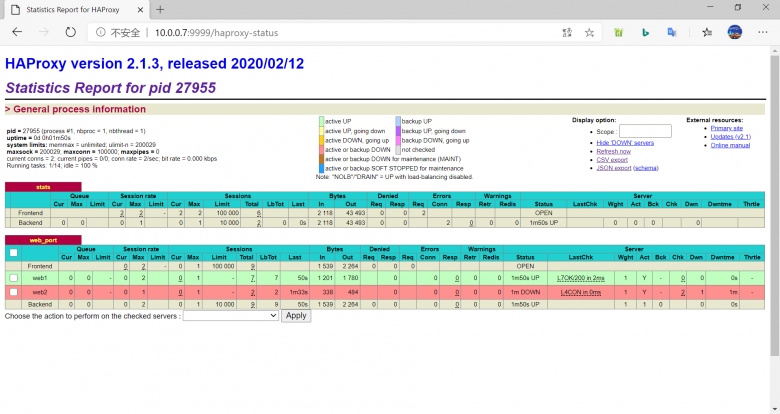Open the Primary site link
Viewport: 780px width, 414px height.
click(726, 128)
